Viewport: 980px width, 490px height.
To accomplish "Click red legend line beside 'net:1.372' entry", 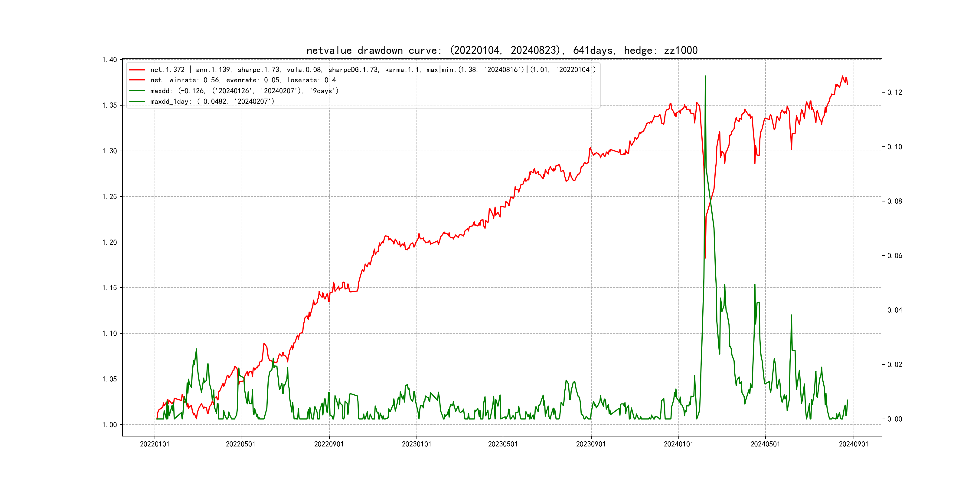I will 137,70.
